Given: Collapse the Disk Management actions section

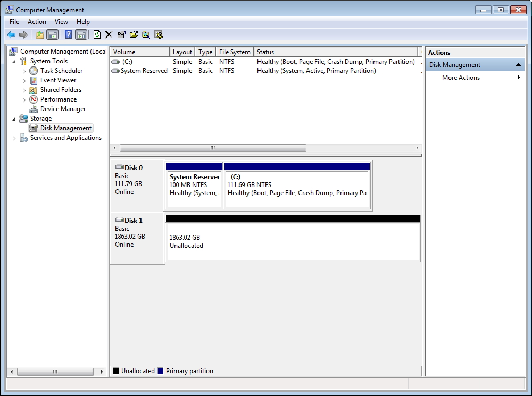Looking at the screenshot, I should (518, 65).
